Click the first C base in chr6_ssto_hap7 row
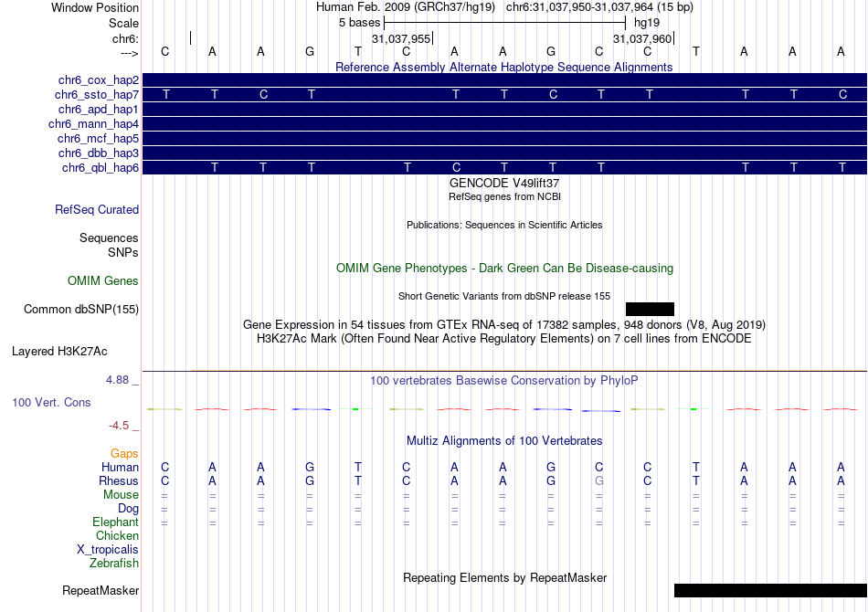Image resolution: width=868 pixels, height=612 pixels. coord(263,95)
